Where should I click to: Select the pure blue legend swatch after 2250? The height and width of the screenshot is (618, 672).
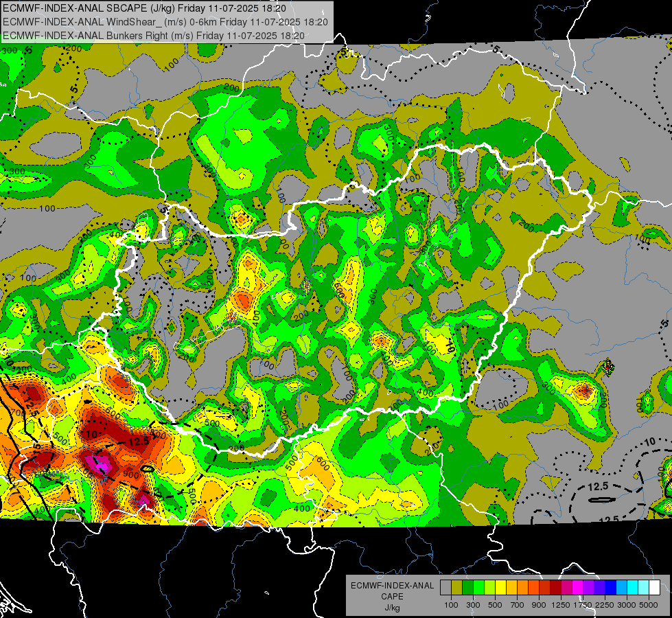point(611,588)
